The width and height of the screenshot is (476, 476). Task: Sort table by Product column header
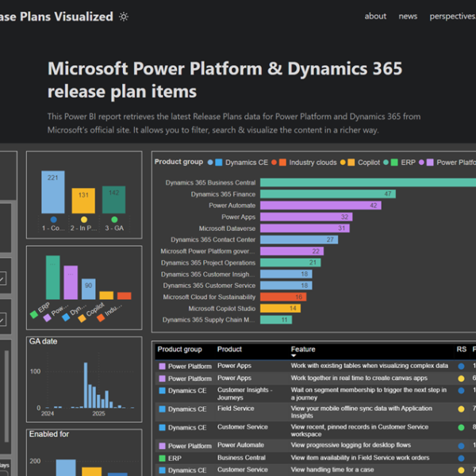coord(229,349)
